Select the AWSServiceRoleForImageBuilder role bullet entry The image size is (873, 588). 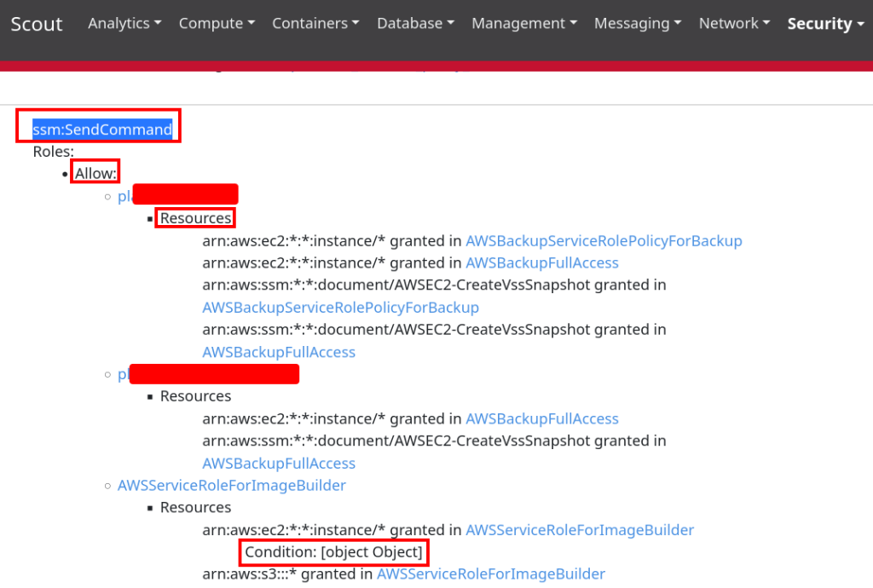pyautogui.click(x=231, y=486)
